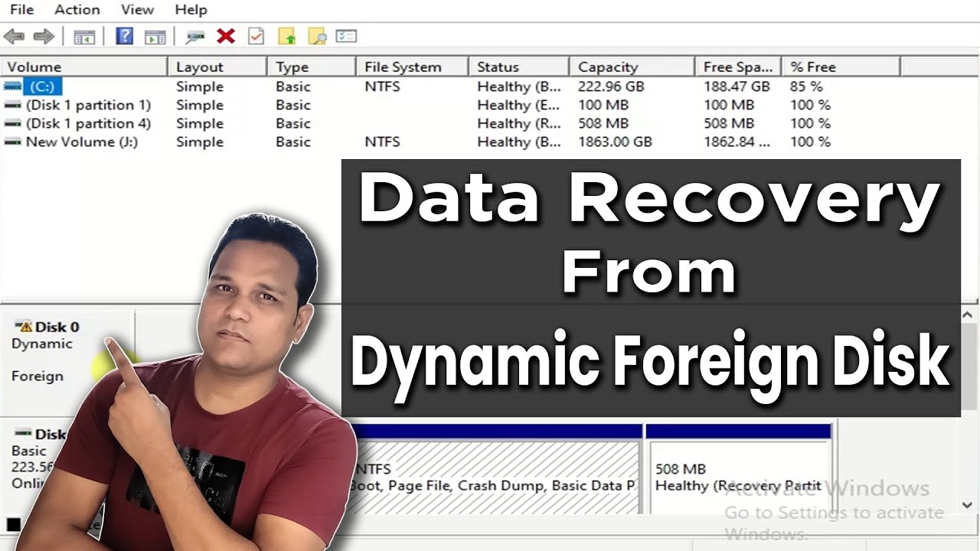
Task: Sort by the Type column header
Action: [x=312, y=67]
